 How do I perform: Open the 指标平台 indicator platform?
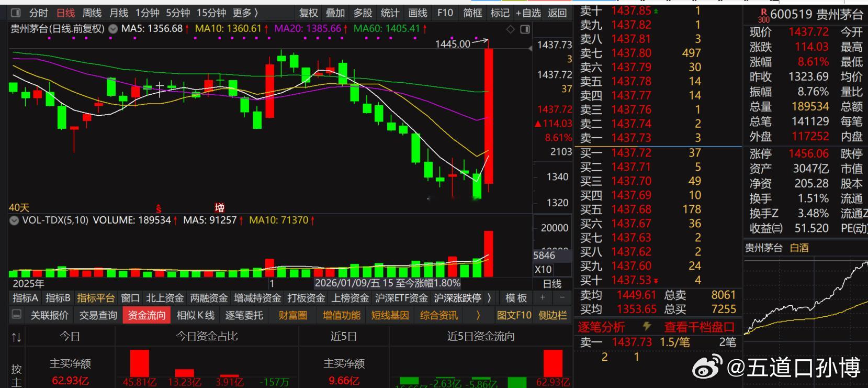click(96, 298)
